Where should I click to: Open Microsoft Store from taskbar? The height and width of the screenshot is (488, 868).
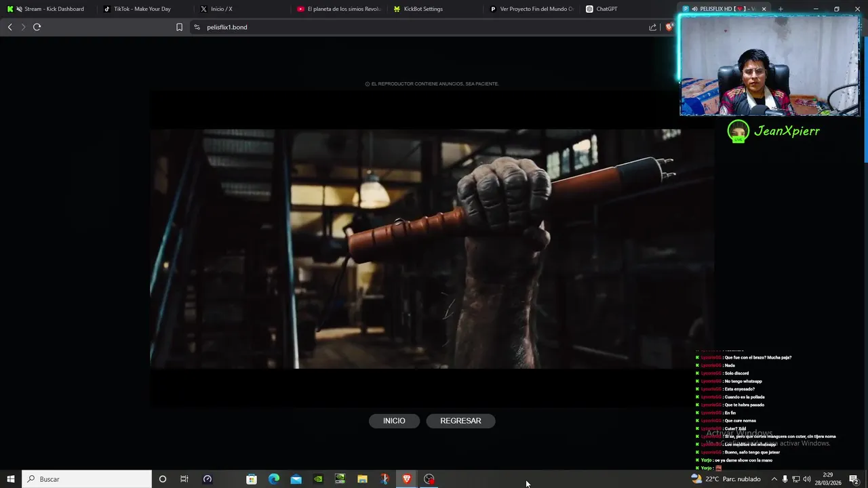click(252, 479)
